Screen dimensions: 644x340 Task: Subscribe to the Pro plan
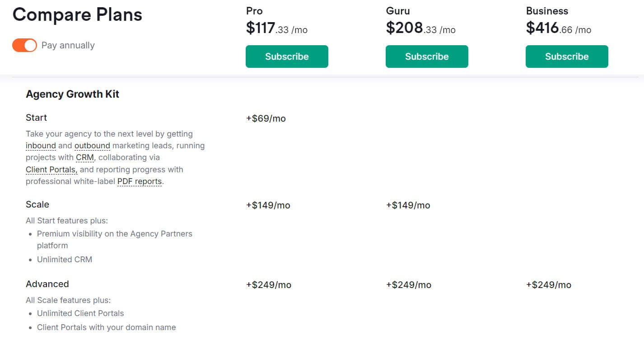point(287,57)
